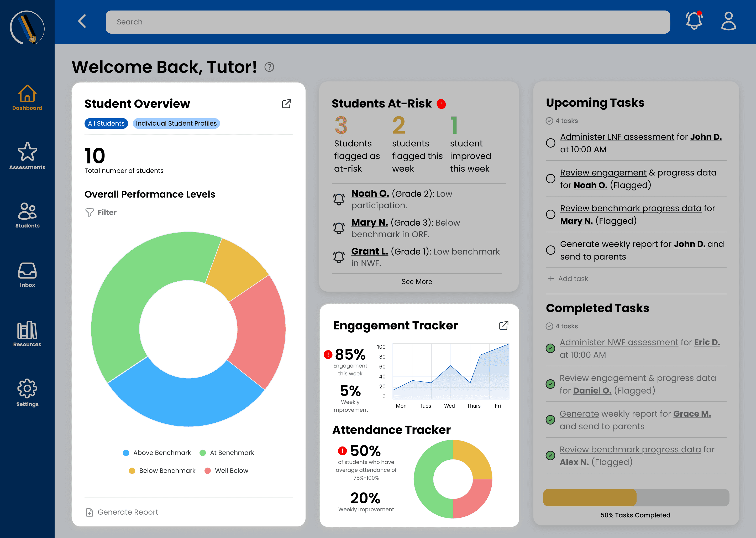Click Generate Report at the bottom of Student Overview
The image size is (756, 538).
coord(122,512)
